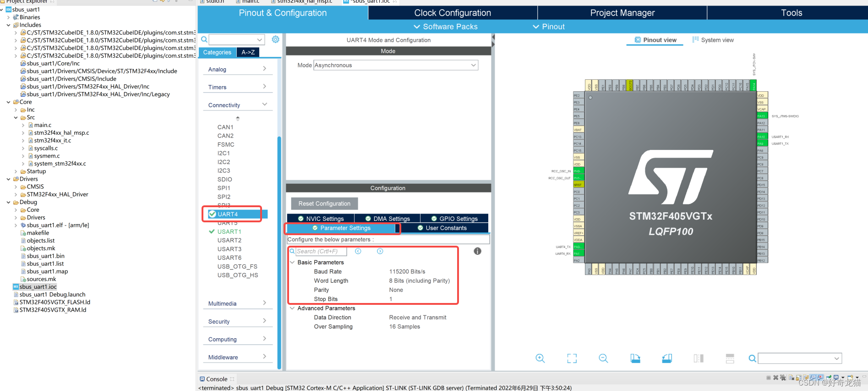Screen dimensions: 868x391
Task: Switch to Clock Configuration tab
Action: (453, 13)
